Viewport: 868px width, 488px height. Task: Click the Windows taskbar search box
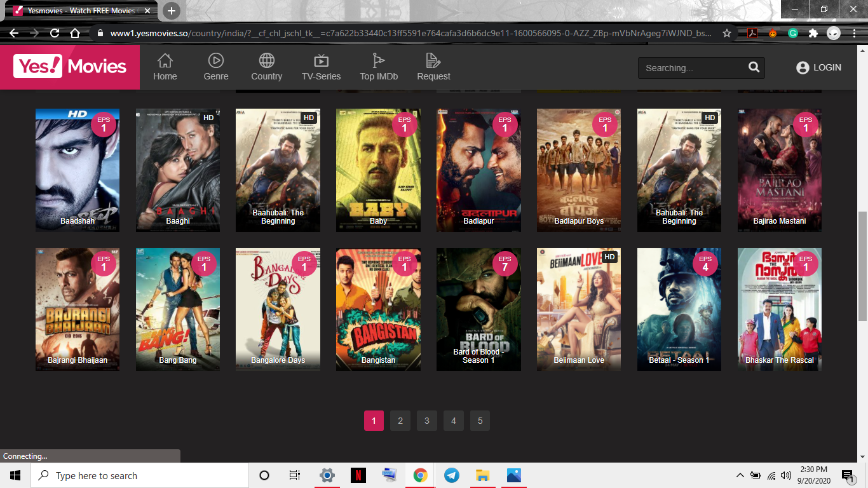click(x=140, y=475)
